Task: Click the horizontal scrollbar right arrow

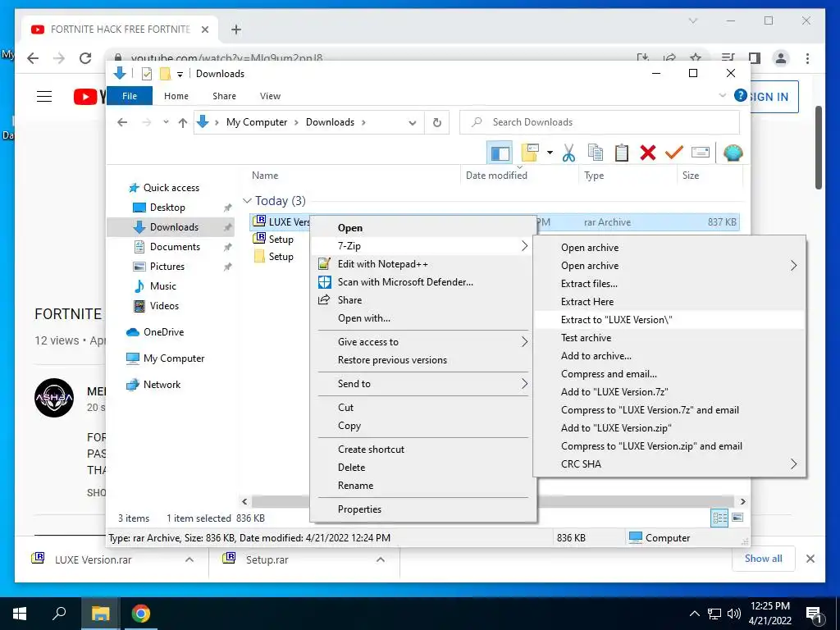Action: tap(742, 501)
